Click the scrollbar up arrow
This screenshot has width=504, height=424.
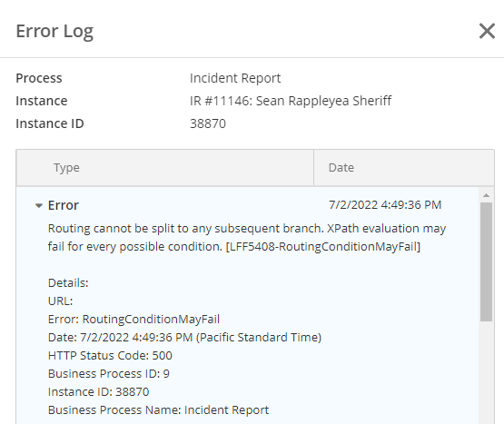(487, 195)
